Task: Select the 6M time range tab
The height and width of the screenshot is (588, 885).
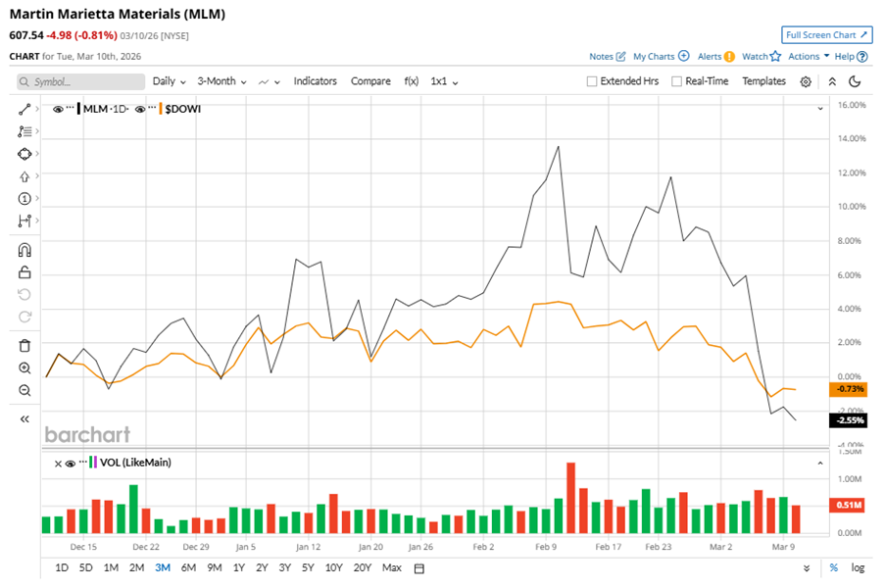Action: pos(188,568)
